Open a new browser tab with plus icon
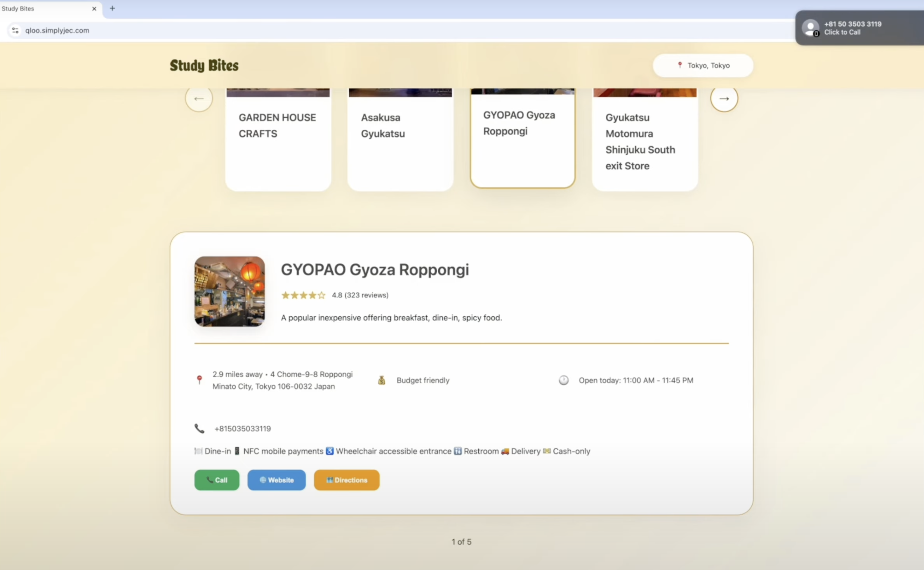Image resolution: width=924 pixels, height=570 pixels. (112, 8)
